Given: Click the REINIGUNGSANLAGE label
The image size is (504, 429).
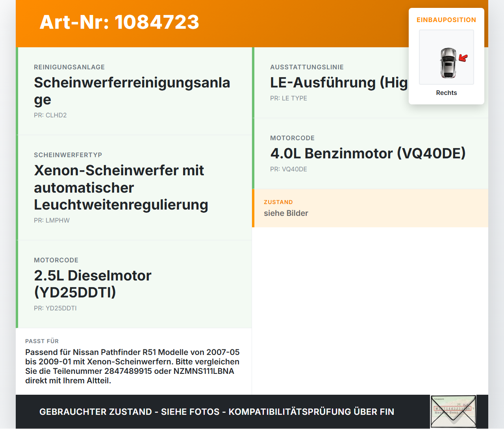Looking at the screenshot, I should pos(69,67).
